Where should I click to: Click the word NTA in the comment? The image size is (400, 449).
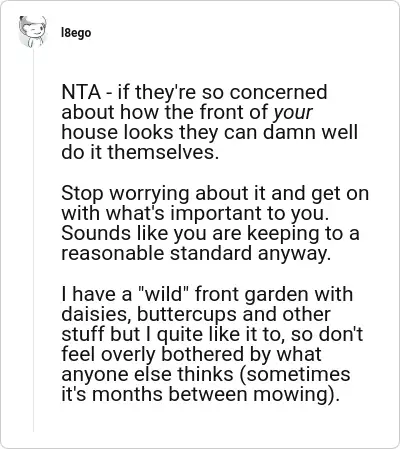(81, 92)
